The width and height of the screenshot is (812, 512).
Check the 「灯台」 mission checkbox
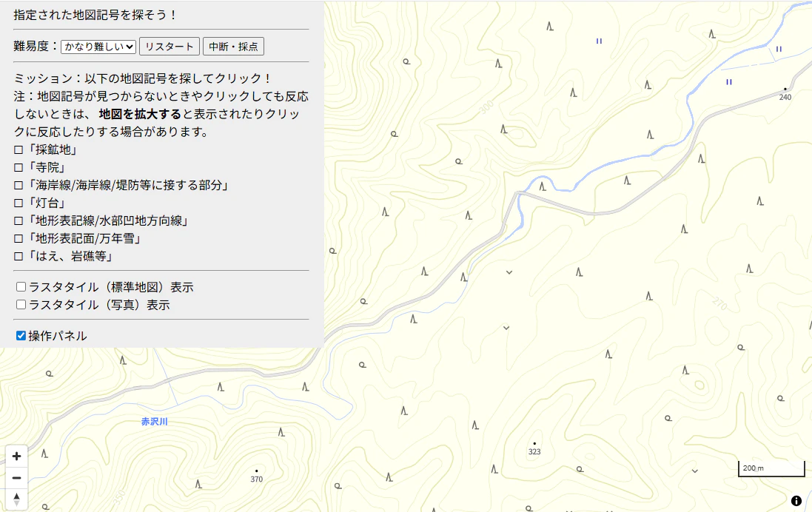pos(19,203)
